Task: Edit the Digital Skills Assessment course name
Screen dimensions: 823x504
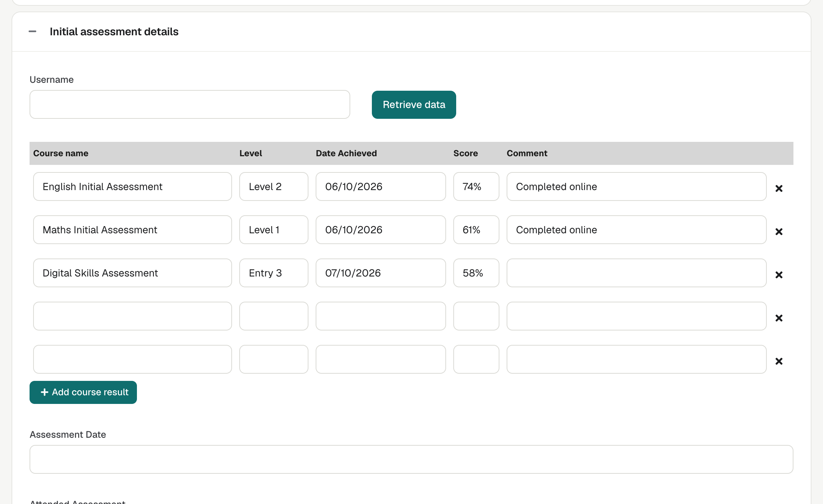Action: pos(133,273)
